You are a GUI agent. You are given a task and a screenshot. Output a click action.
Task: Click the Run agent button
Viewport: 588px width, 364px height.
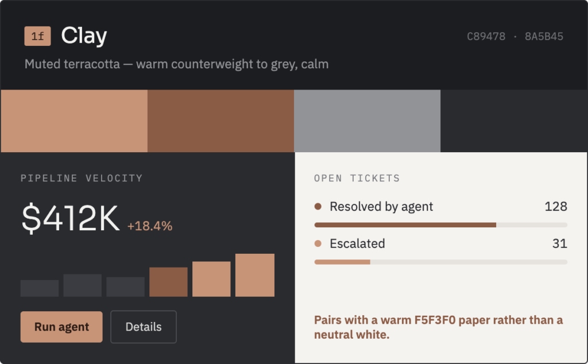(x=61, y=327)
